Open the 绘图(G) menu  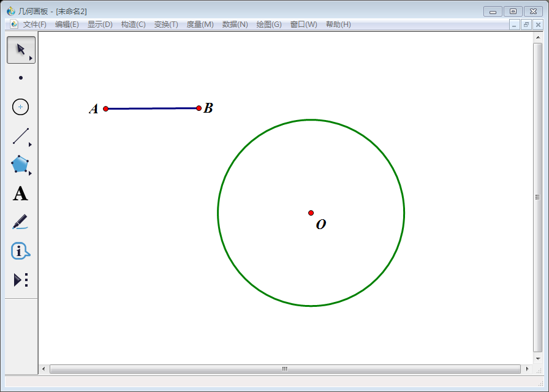[x=269, y=24]
